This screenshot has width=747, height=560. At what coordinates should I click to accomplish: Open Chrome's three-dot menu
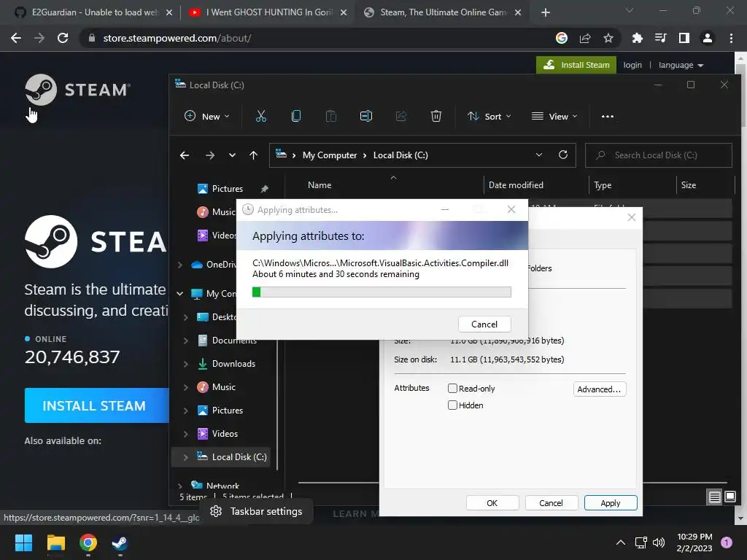pyautogui.click(x=731, y=38)
